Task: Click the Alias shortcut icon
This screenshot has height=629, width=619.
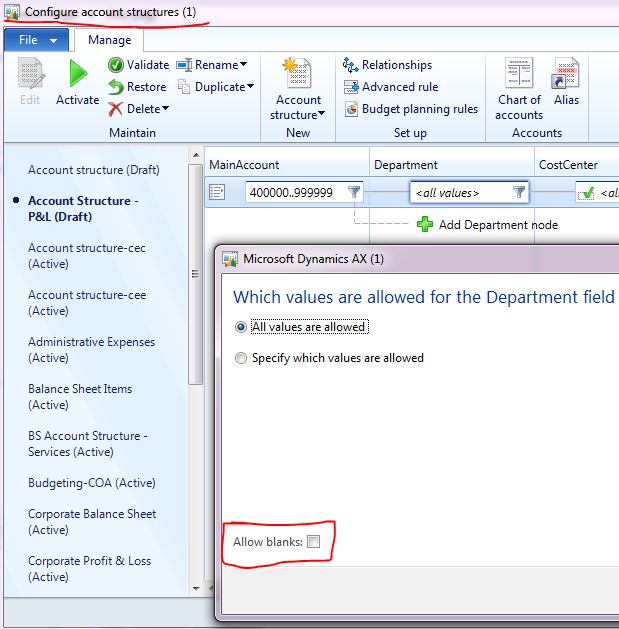Action: pyautogui.click(x=566, y=73)
